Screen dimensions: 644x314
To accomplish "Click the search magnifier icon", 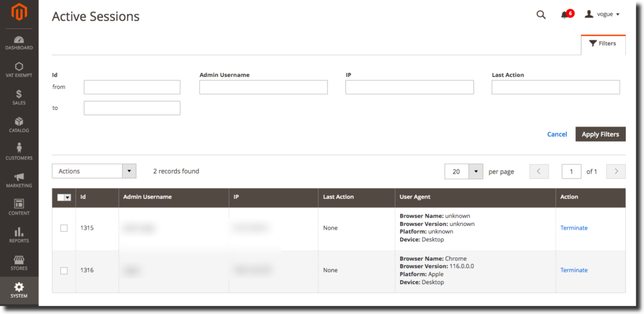I will tap(541, 14).
